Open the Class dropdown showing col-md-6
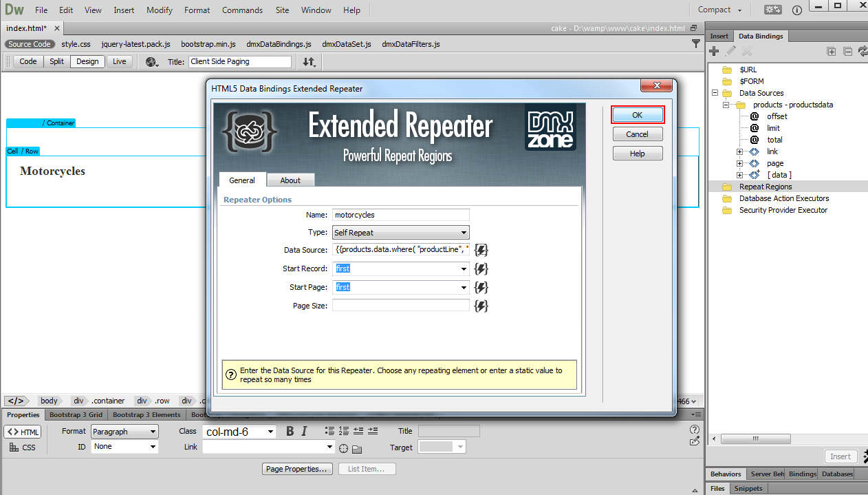Viewport: 868px width, 495px height. pyautogui.click(x=239, y=432)
